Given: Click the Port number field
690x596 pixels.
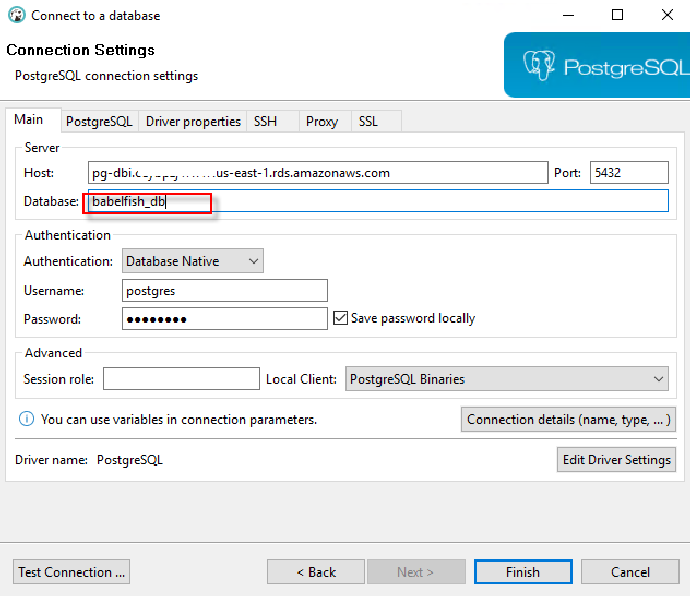Looking at the screenshot, I should coord(628,173).
